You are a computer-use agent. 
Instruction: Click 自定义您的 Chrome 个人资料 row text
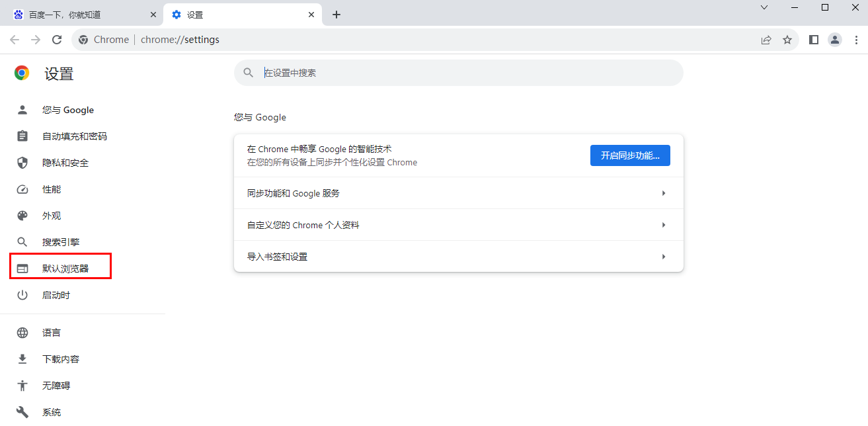pyautogui.click(x=303, y=225)
